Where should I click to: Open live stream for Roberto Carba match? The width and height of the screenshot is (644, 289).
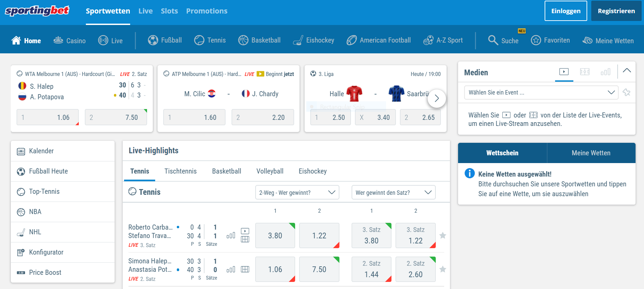pyautogui.click(x=245, y=231)
